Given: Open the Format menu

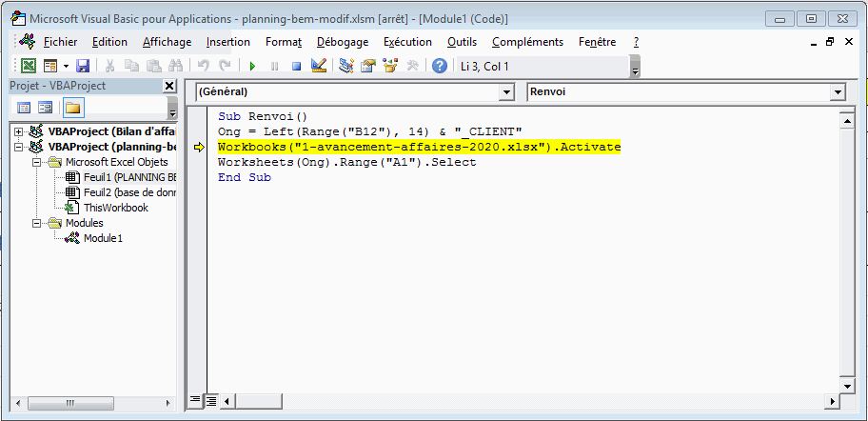Looking at the screenshot, I should (x=284, y=42).
